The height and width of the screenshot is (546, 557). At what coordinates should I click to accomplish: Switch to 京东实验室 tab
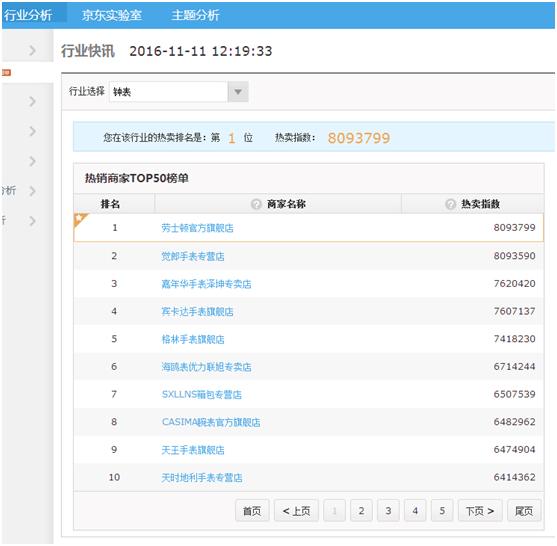click(112, 15)
